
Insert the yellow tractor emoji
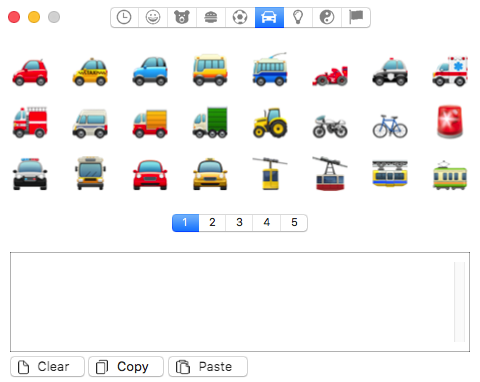270,123
